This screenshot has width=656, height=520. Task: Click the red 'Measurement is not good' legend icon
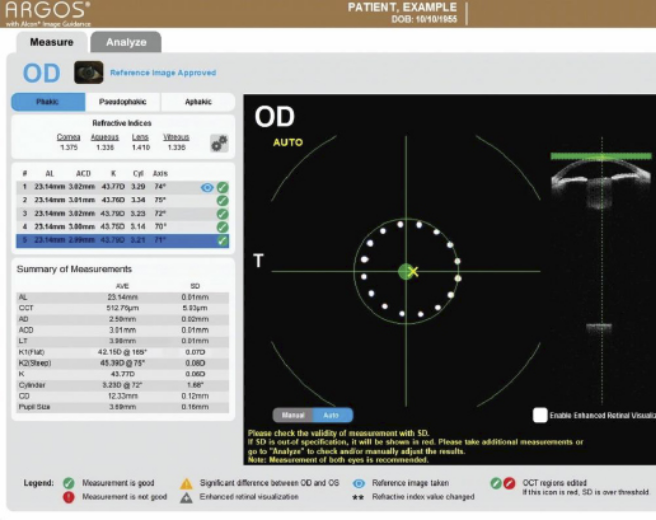[x=70, y=496]
